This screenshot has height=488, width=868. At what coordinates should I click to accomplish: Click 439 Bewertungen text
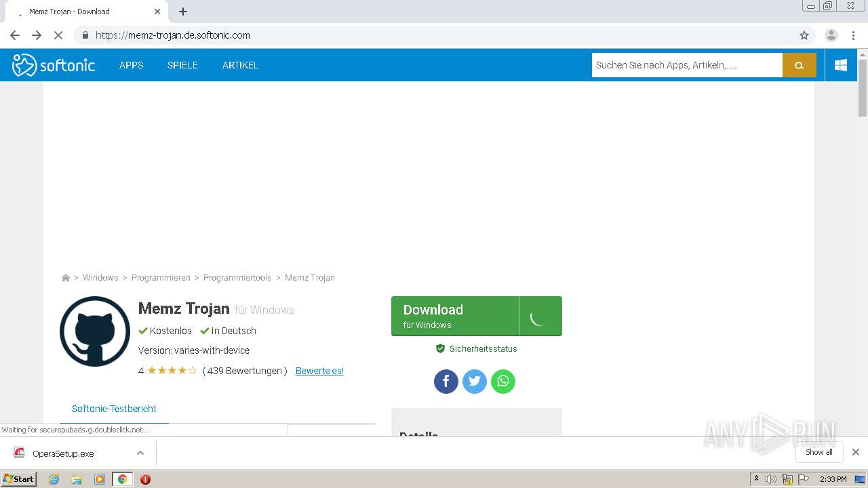point(245,371)
